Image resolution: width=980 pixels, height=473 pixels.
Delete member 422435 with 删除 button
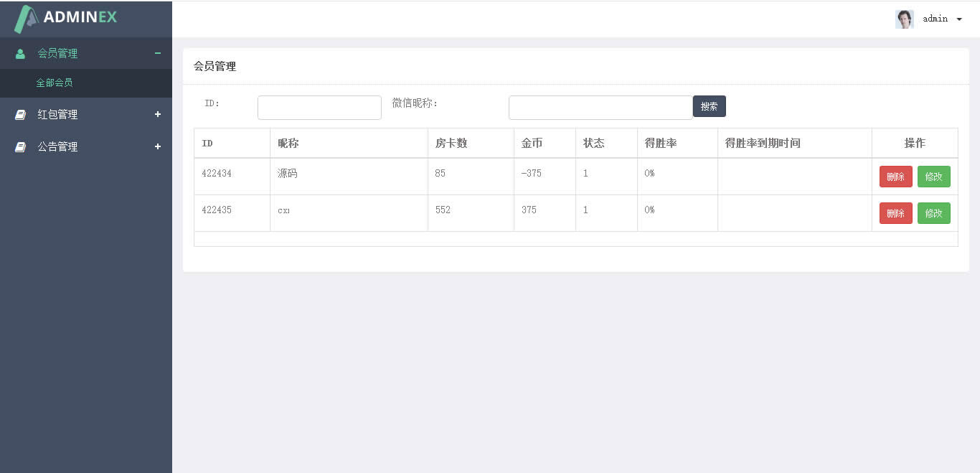895,213
